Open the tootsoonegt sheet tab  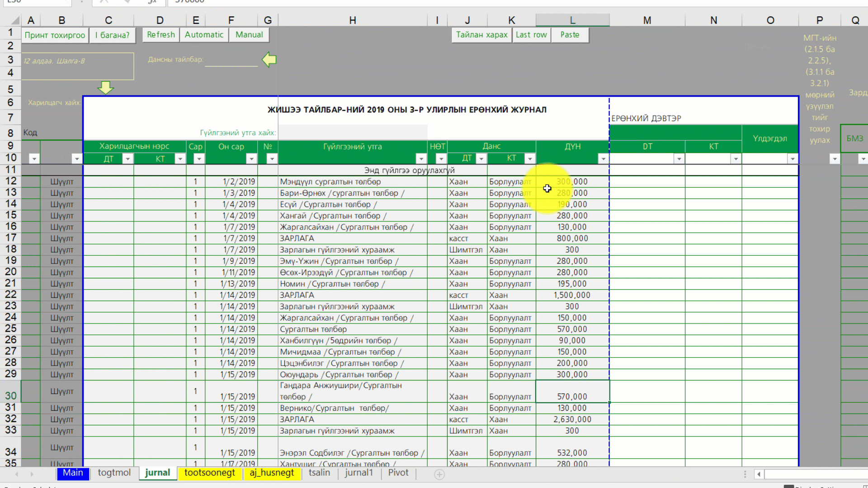(209, 473)
